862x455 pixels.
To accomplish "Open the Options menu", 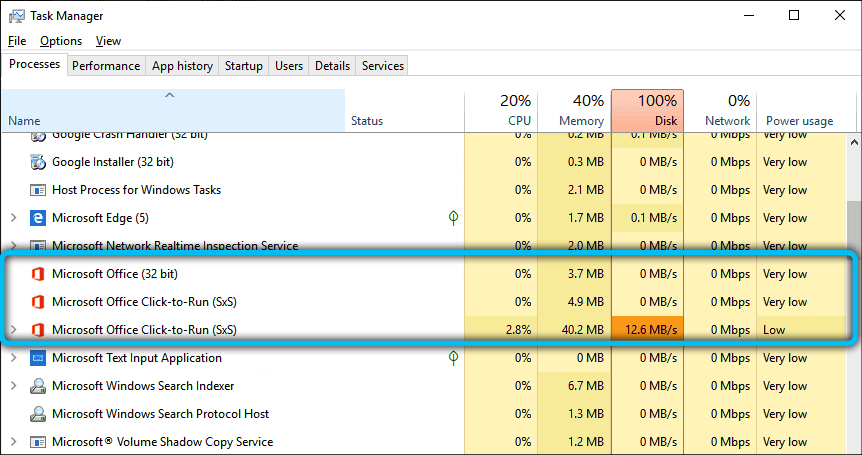I will (x=61, y=41).
